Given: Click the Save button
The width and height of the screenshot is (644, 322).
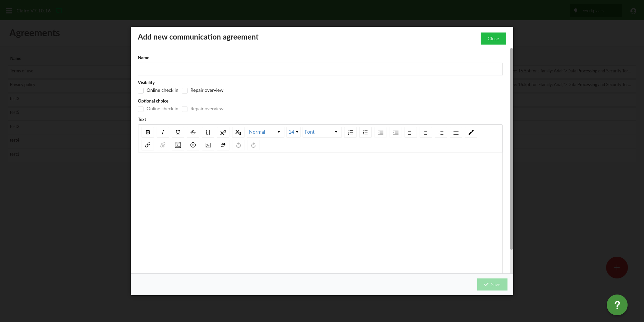Looking at the screenshot, I should [x=492, y=284].
